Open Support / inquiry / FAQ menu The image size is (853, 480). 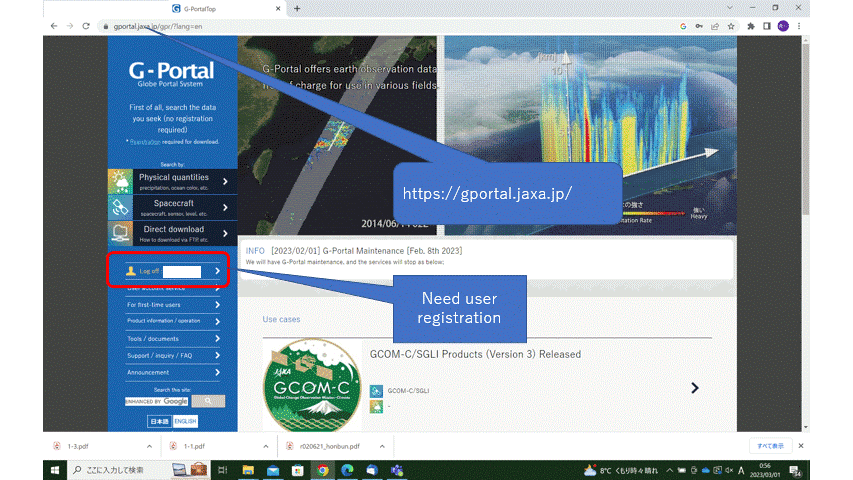click(x=172, y=355)
